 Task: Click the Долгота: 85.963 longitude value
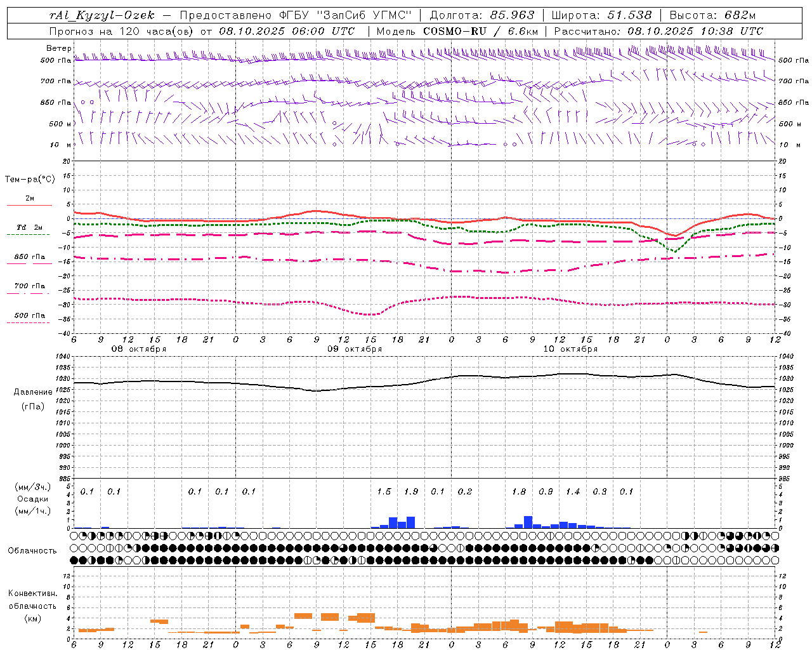pos(482,15)
